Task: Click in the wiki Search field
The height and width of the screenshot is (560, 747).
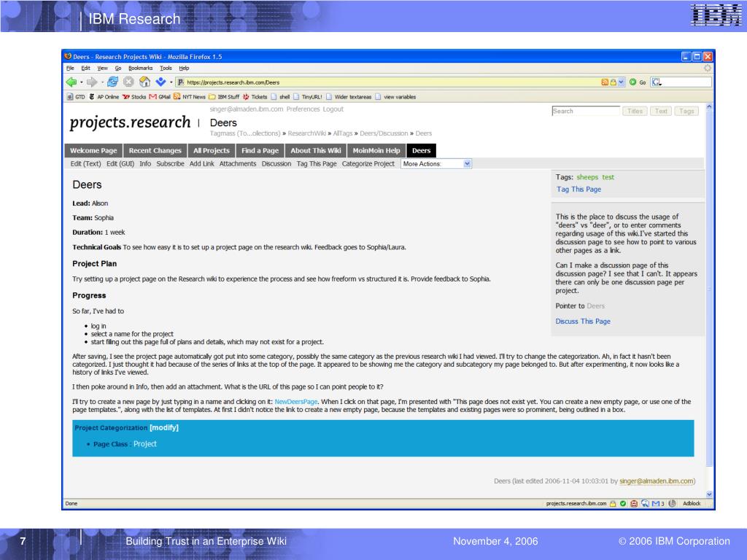Action: tap(586, 111)
